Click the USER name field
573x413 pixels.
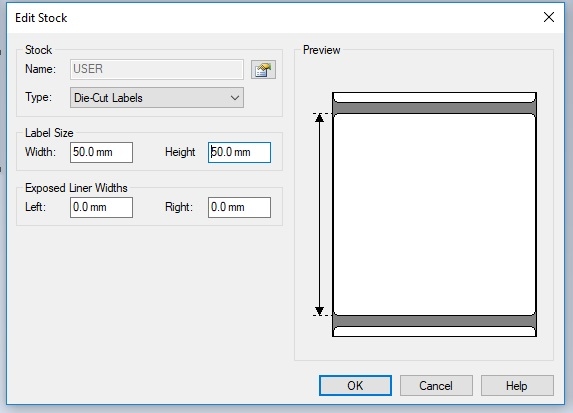tap(157, 69)
